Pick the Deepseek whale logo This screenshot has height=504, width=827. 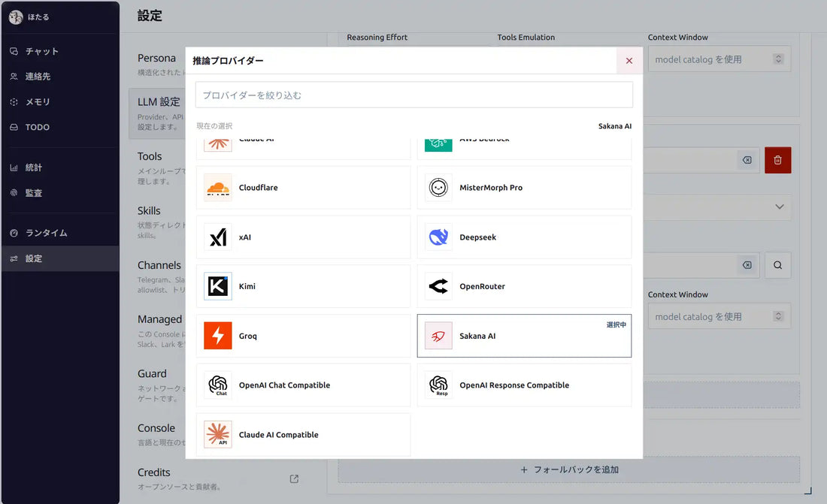point(438,237)
